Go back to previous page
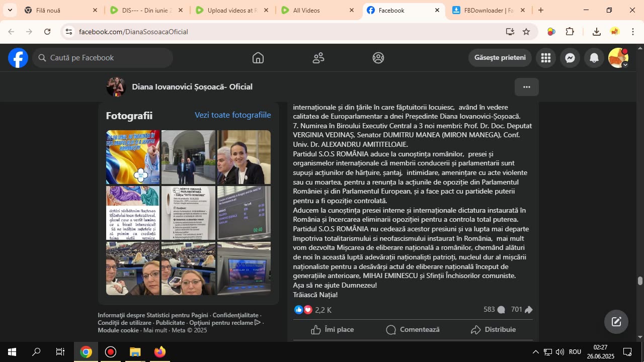644x362 pixels. [11, 32]
